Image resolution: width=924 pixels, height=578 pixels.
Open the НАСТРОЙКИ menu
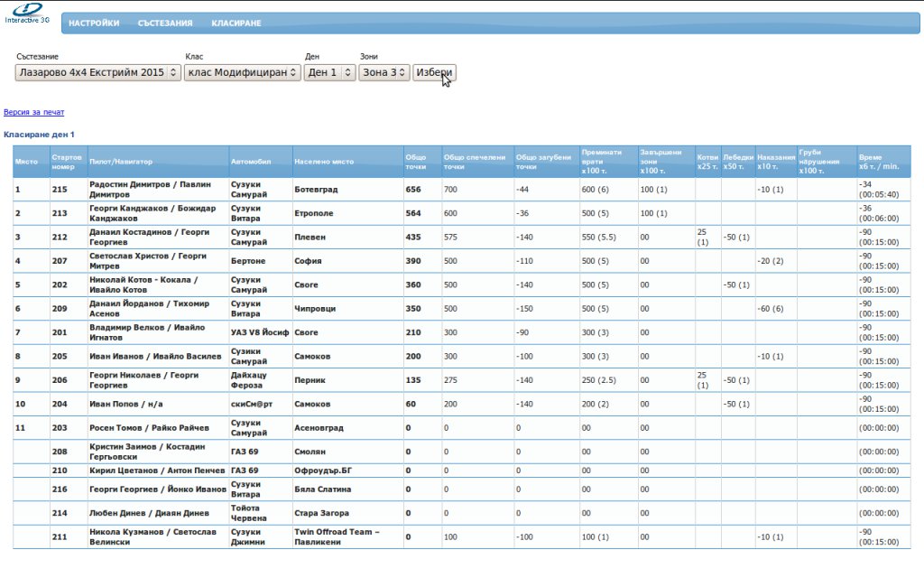point(94,23)
